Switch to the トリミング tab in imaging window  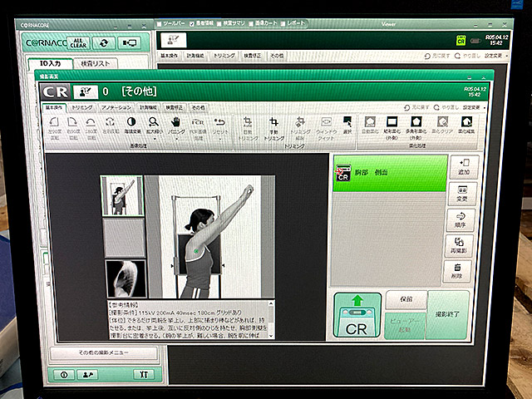pos(82,107)
